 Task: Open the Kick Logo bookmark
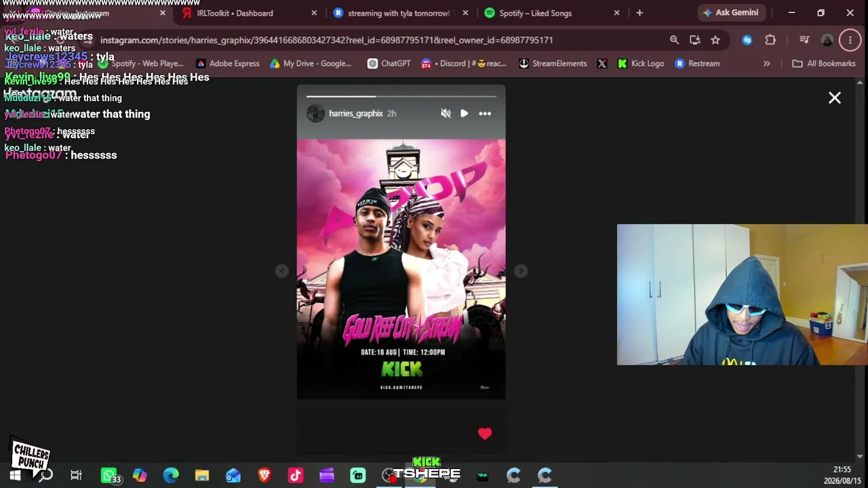pos(641,64)
